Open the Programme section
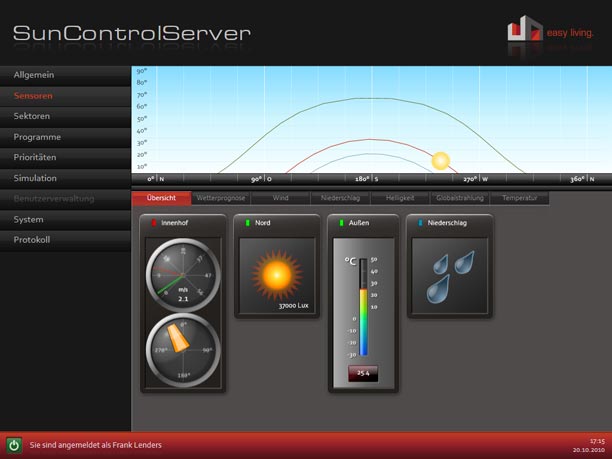This screenshot has height=459, width=612. (38, 137)
